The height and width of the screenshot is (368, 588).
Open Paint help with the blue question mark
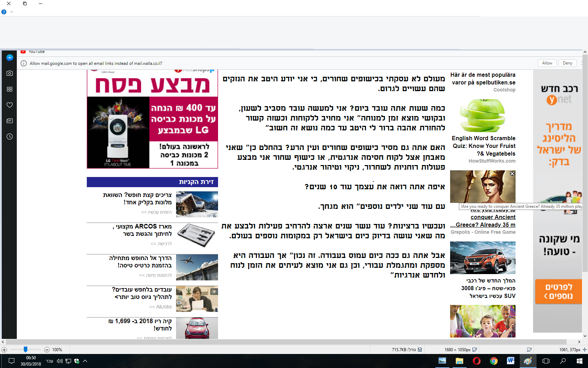click(4, 12)
